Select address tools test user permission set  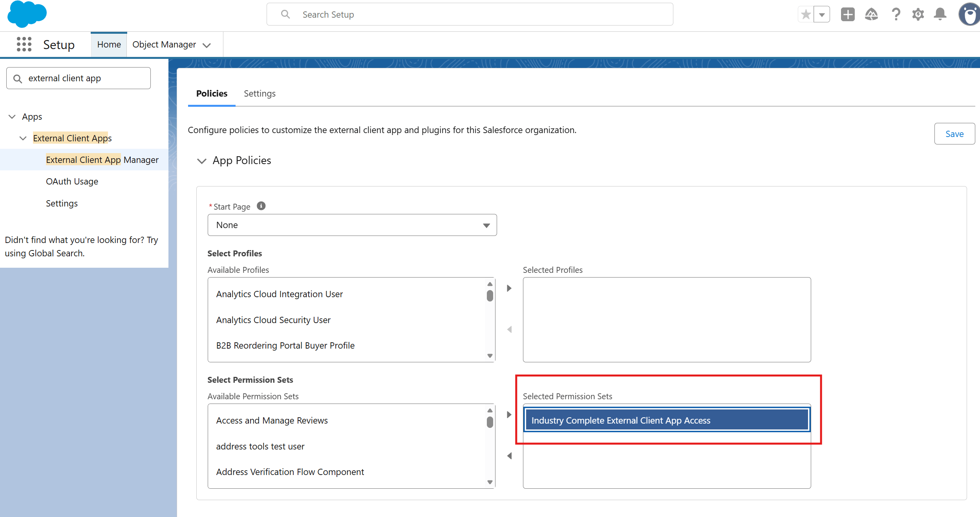pos(346,446)
